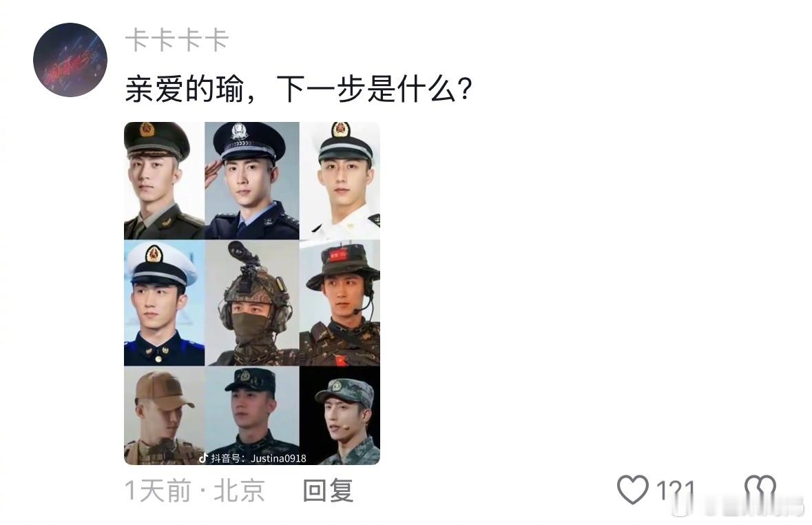The width and height of the screenshot is (812, 525).
Task: Open the saluting police uniform photo
Action: coord(252,181)
